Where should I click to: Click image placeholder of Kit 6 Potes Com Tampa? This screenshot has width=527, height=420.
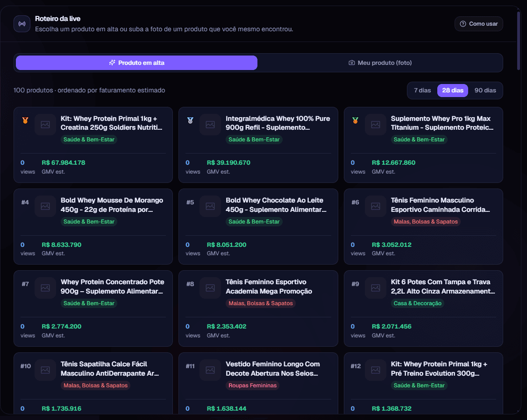376,288
